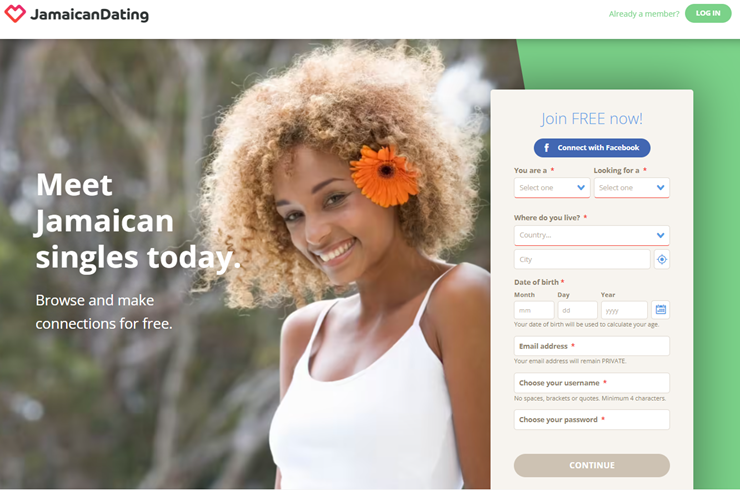Click the JamaicanDating site name text
Image resolution: width=740 pixels, height=490 pixels.
90,15
